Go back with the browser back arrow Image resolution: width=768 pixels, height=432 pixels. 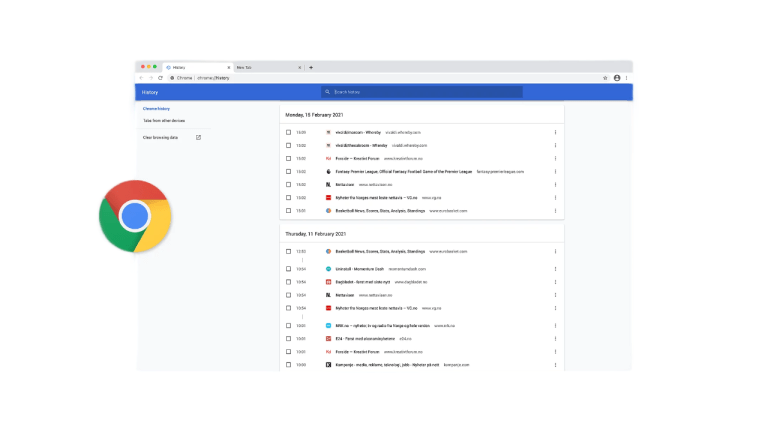click(x=142, y=78)
